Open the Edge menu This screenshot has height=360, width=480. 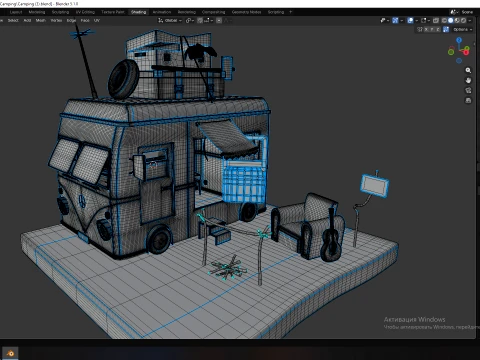pyautogui.click(x=71, y=20)
